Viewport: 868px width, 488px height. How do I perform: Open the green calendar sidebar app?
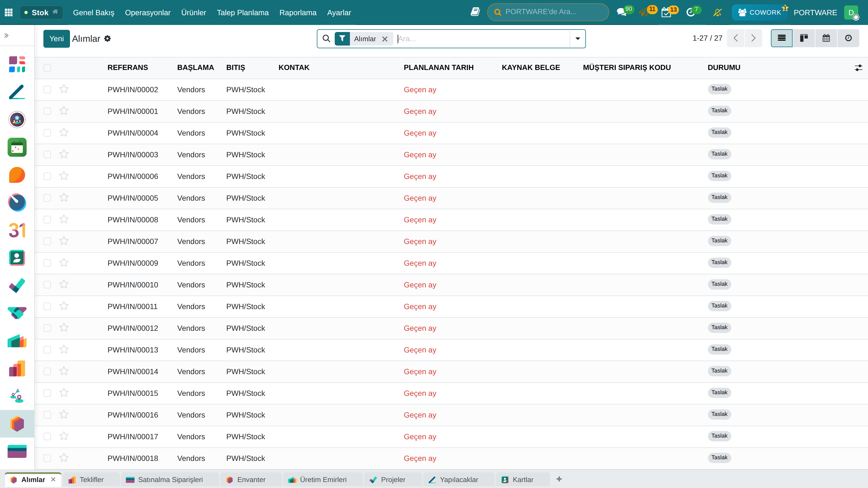(x=17, y=147)
